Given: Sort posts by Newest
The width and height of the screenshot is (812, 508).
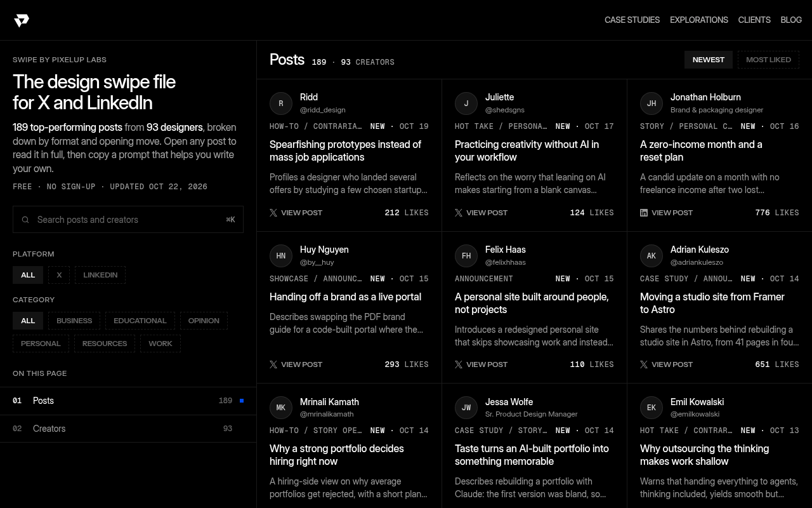Looking at the screenshot, I should pos(709,60).
